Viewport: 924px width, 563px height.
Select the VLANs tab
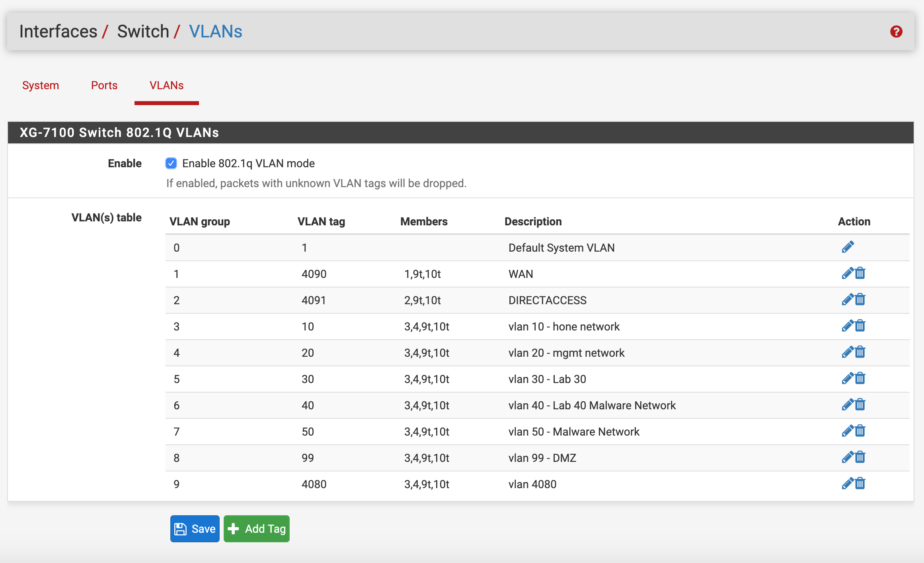pos(166,85)
